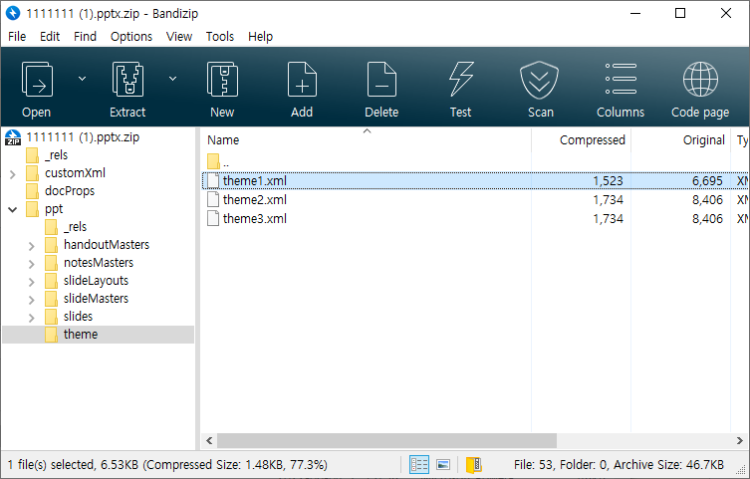Open the Options menu
The width and height of the screenshot is (750, 479).
point(131,37)
